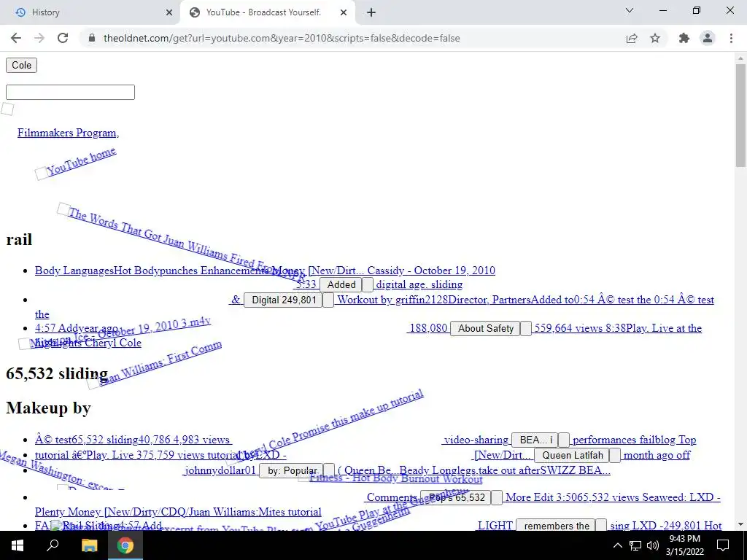Open Windows taskbar search
Image resolution: width=747 pixels, height=560 pixels.
pyautogui.click(x=53, y=545)
